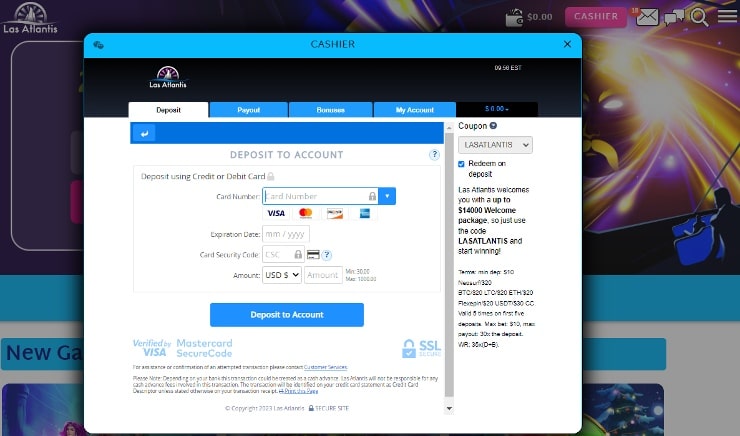Expand the saved card number dropdown arrow

387,196
